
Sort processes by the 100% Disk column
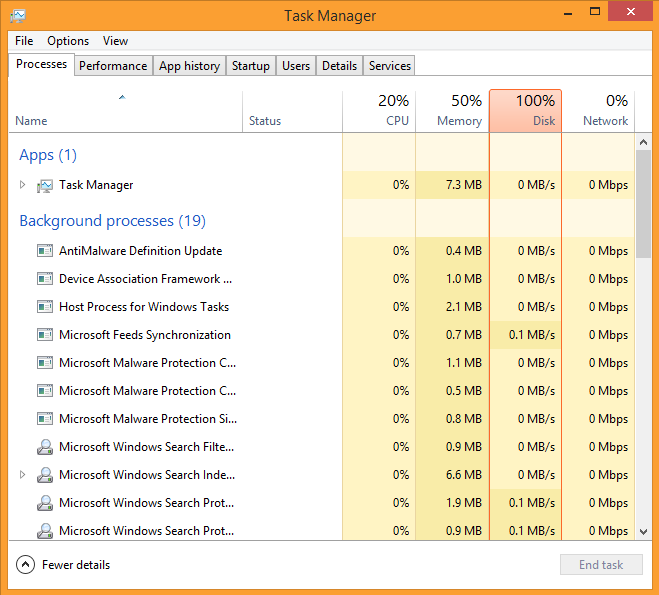[525, 111]
